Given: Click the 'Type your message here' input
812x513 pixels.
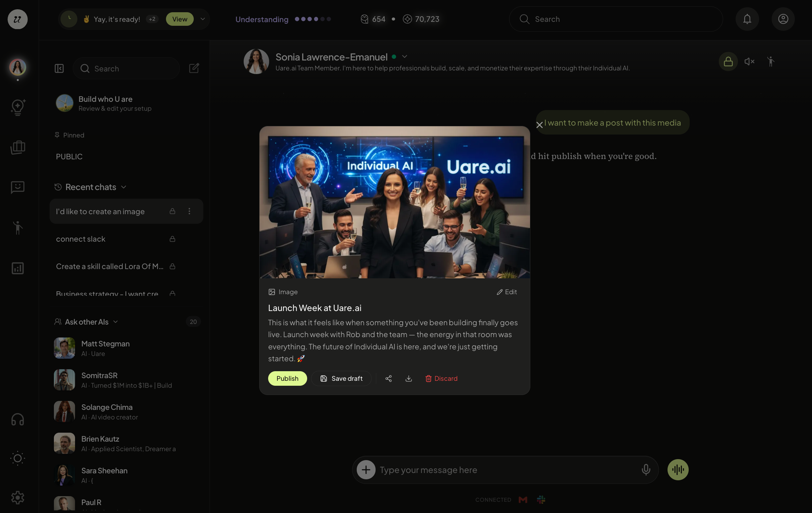Looking at the screenshot, I should tap(506, 469).
